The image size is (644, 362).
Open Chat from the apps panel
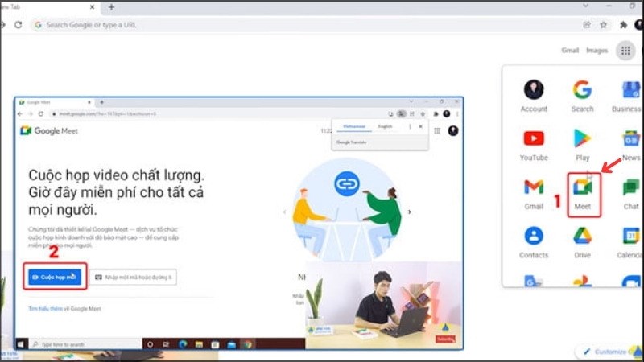(x=631, y=194)
